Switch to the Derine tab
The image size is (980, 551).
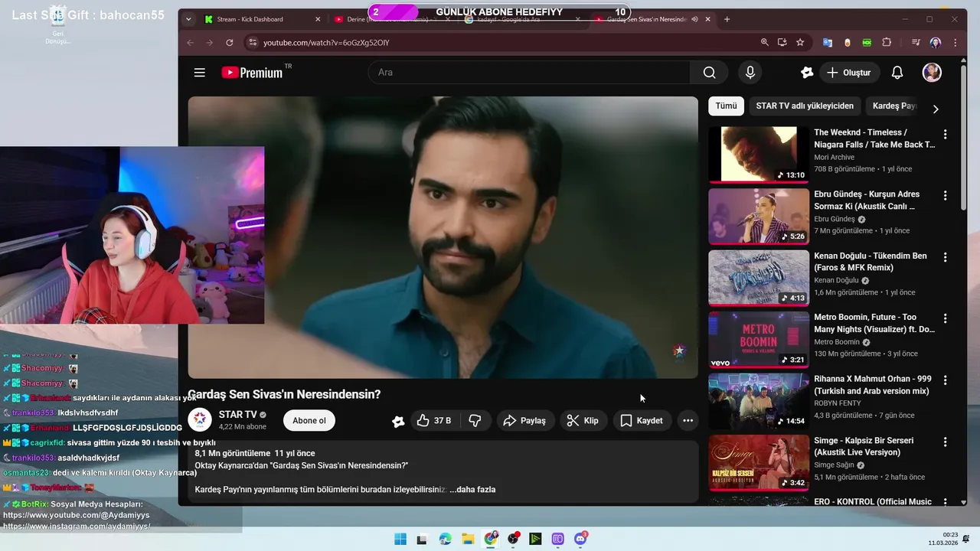coord(390,19)
